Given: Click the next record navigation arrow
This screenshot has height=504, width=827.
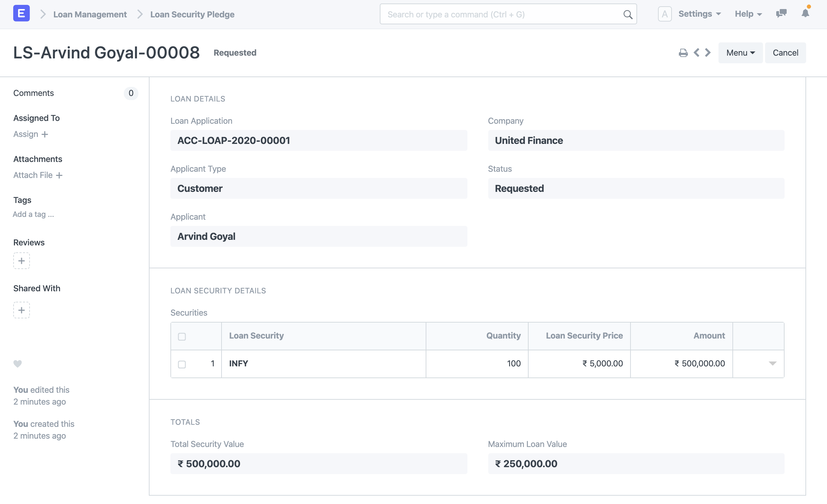Looking at the screenshot, I should click(x=708, y=52).
